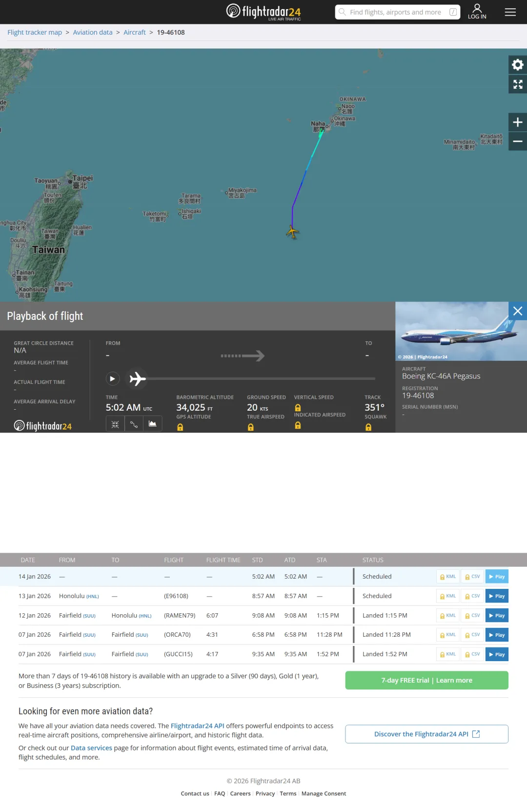Play the 14 Jan 2026 flight
The image size is (527, 812).
(x=497, y=577)
